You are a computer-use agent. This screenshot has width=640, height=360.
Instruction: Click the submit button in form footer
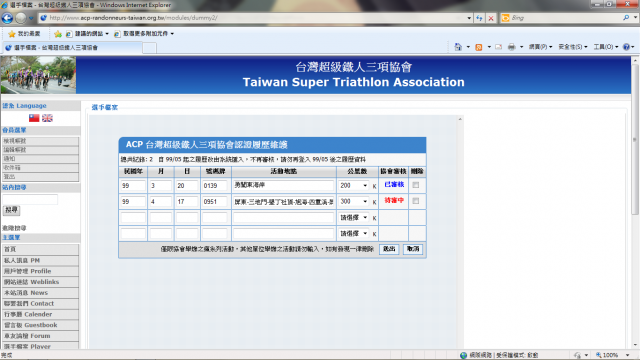pyautogui.click(x=389, y=249)
